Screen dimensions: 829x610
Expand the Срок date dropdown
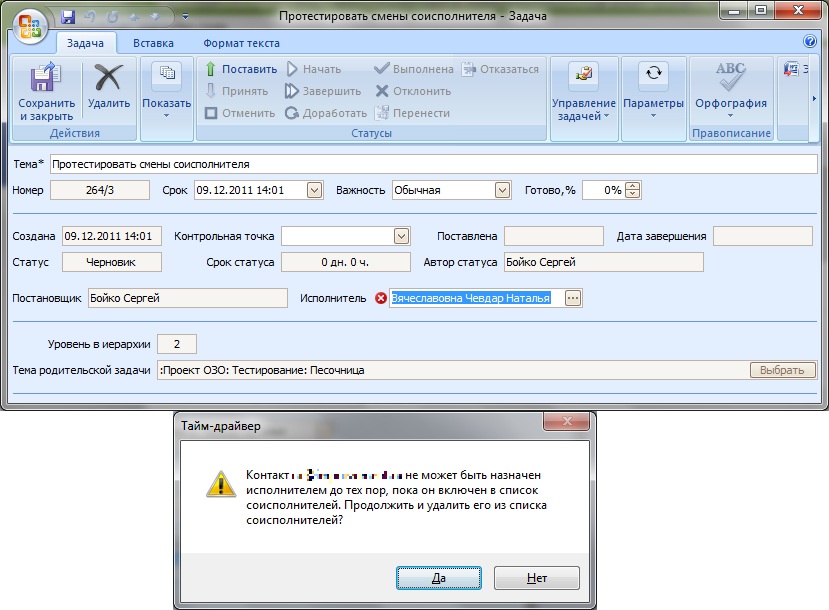point(314,189)
